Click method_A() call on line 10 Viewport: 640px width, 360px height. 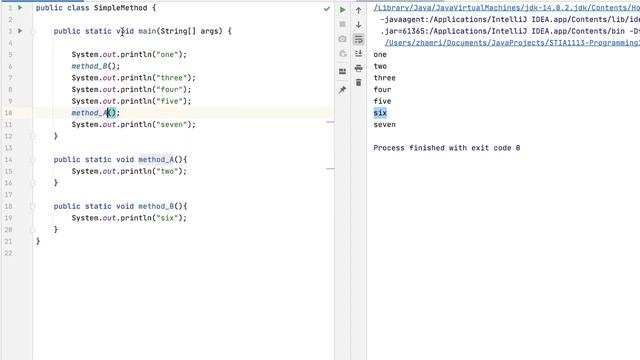(96, 113)
